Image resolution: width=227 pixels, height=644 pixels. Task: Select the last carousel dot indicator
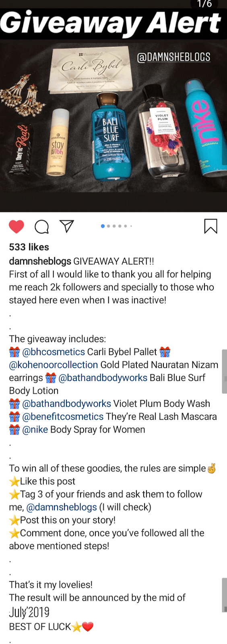131,226
